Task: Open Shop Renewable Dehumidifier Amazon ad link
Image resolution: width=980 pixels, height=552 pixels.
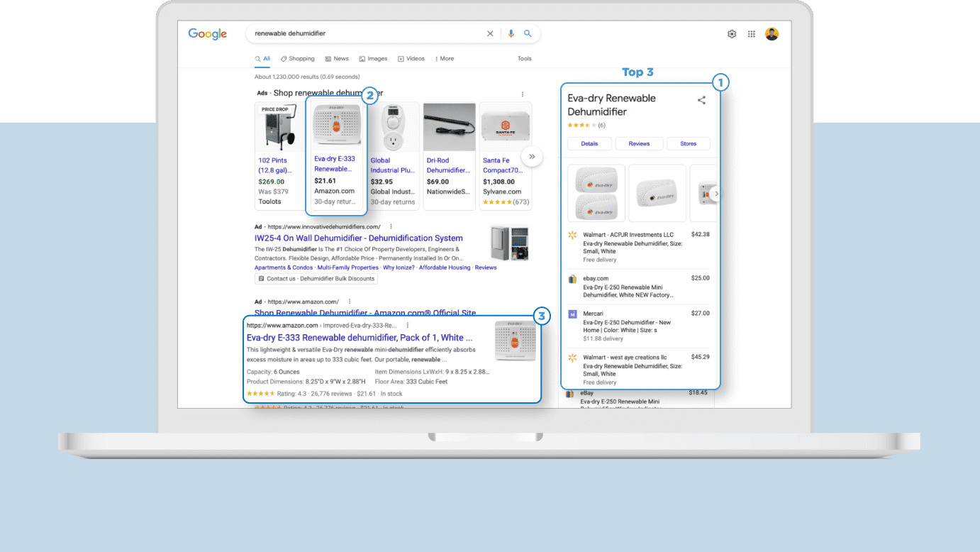Action: pyautogui.click(x=365, y=313)
